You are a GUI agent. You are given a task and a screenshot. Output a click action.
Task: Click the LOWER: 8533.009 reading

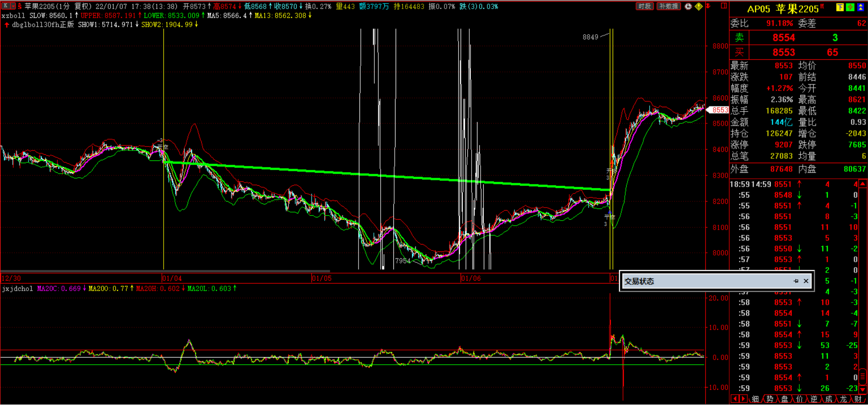coord(171,16)
